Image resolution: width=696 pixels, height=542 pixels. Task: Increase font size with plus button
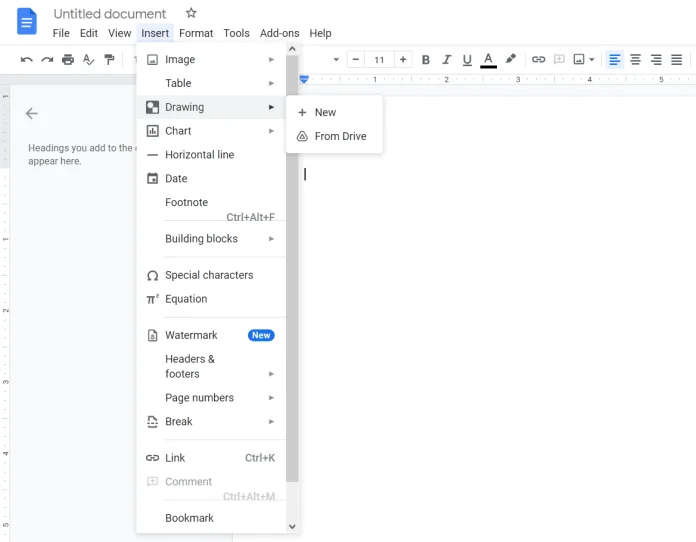pyautogui.click(x=403, y=59)
